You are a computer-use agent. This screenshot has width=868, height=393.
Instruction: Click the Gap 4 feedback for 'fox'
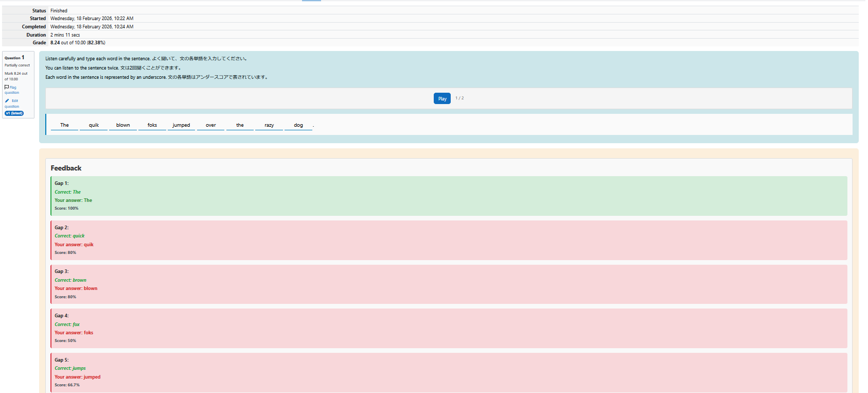click(448, 328)
